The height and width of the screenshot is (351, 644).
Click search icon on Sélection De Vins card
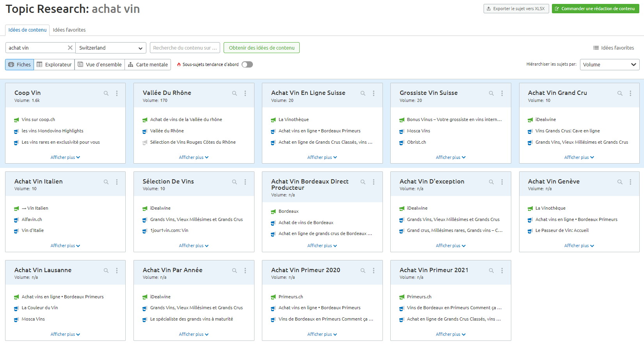[x=235, y=182]
